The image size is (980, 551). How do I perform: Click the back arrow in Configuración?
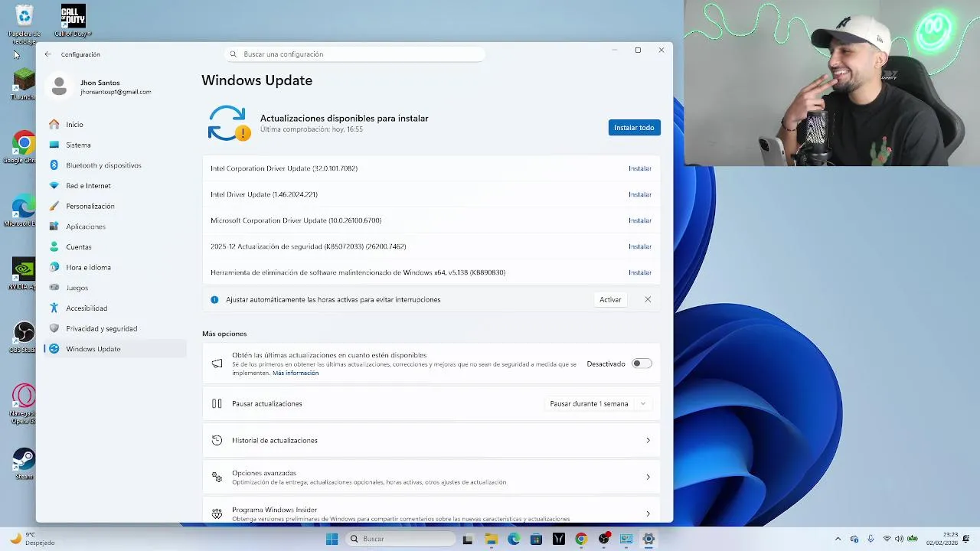coord(47,54)
